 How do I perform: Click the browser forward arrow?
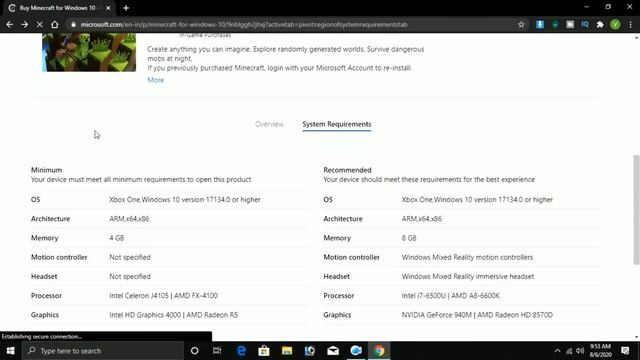coord(24,24)
